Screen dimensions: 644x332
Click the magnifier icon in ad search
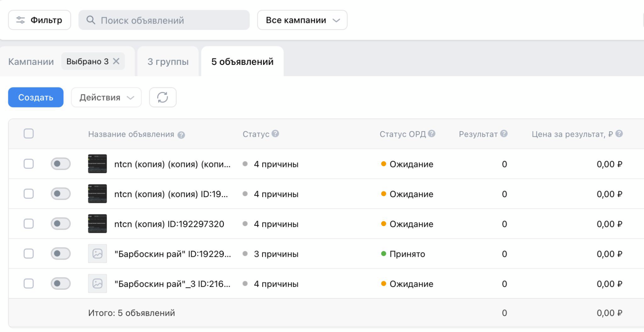click(91, 20)
